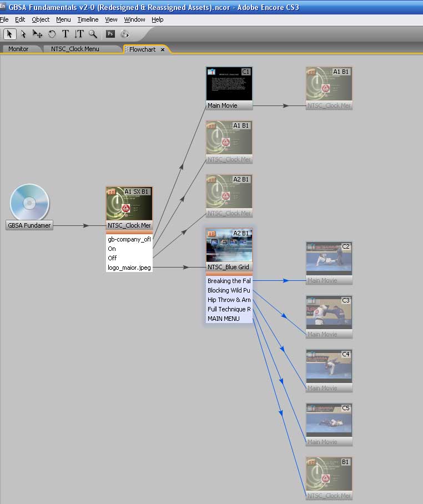423x504 pixels.
Task: Activate the Rotate tool
Action: click(x=52, y=34)
